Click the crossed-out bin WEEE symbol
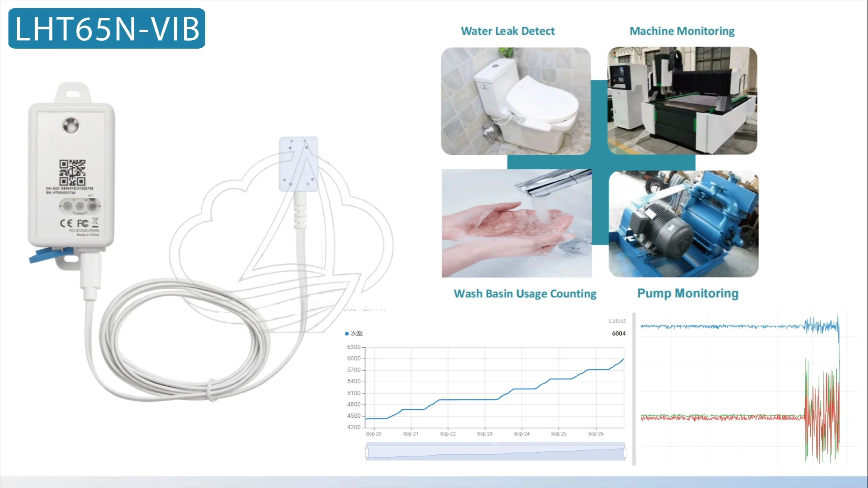The image size is (868, 488). (x=95, y=222)
